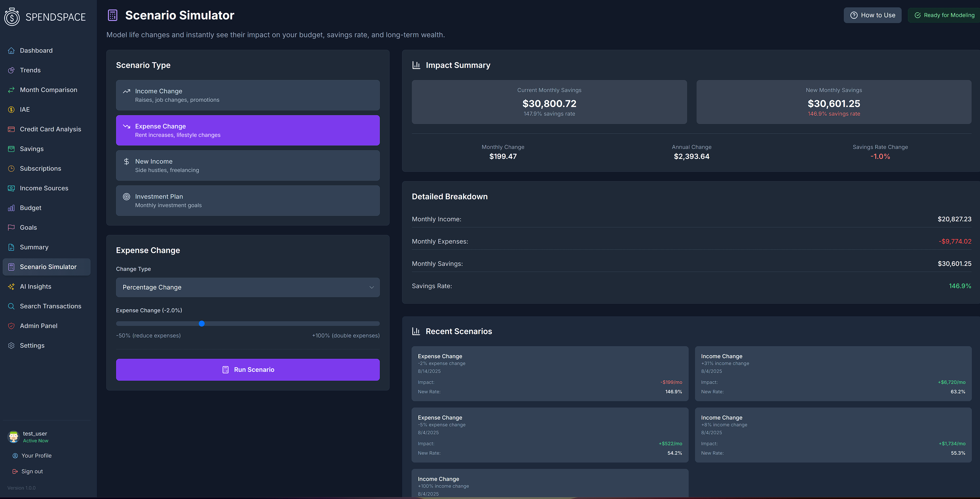Navigate to Income Sources
The image size is (980, 499).
pos(46,188)
